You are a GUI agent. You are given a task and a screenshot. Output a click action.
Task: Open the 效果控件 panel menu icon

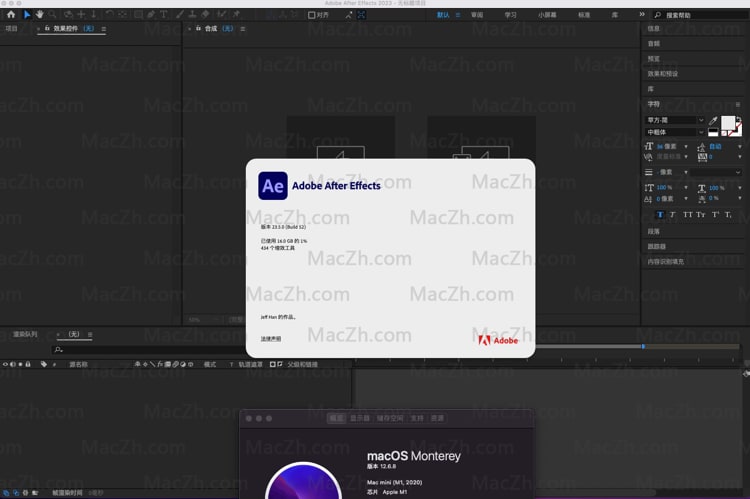(103, 29)
